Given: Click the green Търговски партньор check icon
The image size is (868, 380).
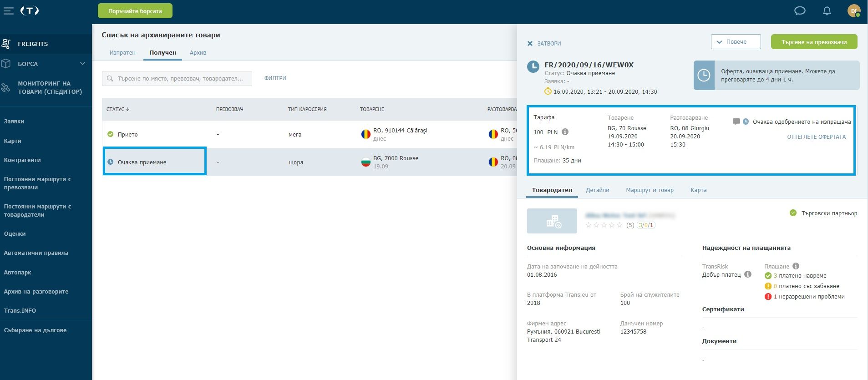Looking at the screenshot, I should pos(793,213).
